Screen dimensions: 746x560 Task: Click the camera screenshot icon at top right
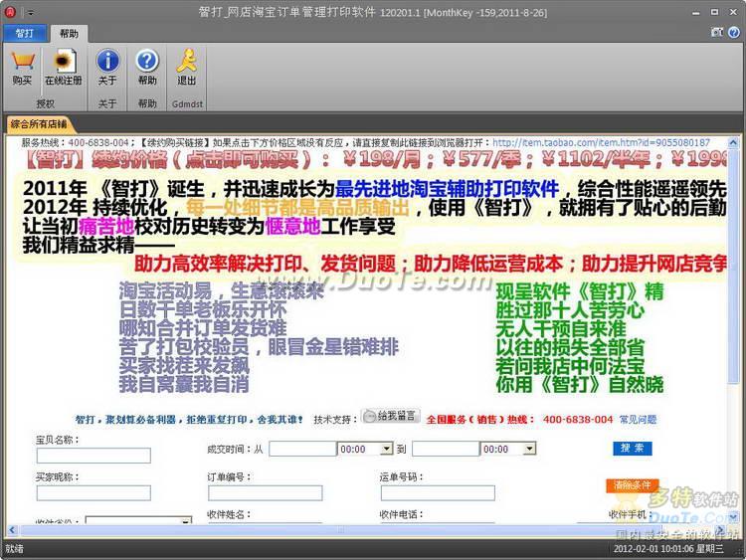coord(716,32)
